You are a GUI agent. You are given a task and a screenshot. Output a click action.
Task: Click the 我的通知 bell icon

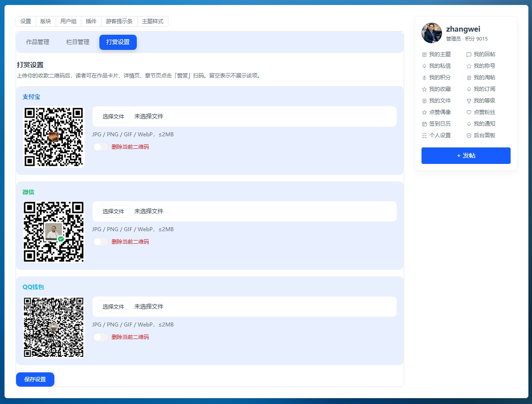[469, 124]
